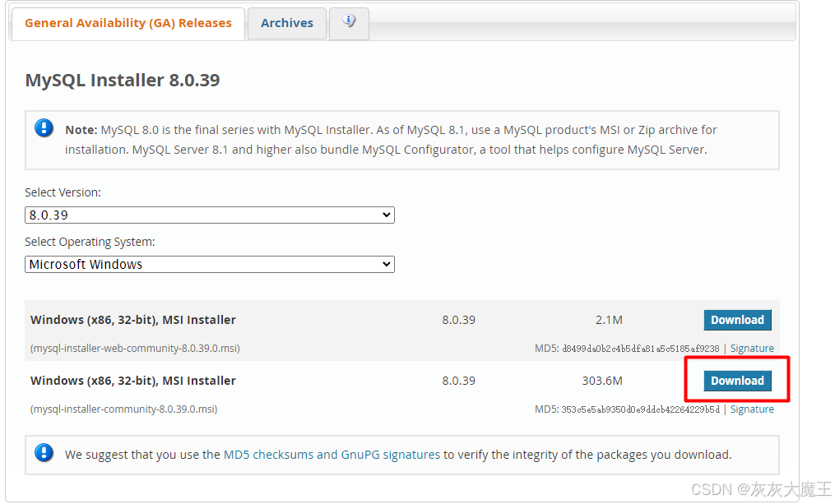Click the 303.6M file size value
The width and height of the screenshot is (835, 504).
coord(602,381)
